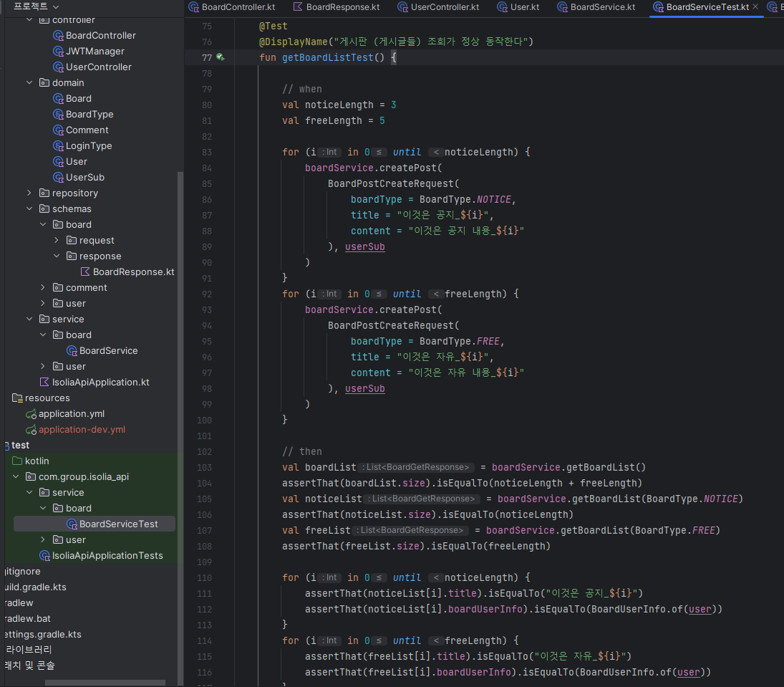
Task: Click the BoardService class icon in tree
Action: tap(72, 351)
